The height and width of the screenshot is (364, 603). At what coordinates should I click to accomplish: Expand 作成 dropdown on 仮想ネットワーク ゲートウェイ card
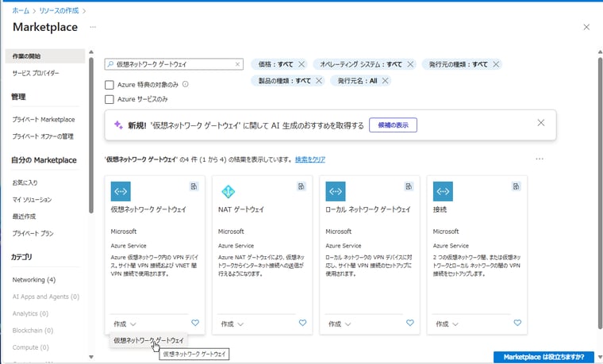[125, 324]
